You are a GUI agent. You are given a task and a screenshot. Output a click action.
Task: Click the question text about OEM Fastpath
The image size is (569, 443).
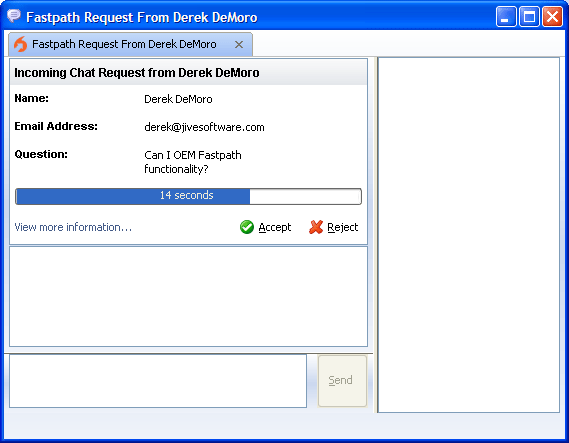(x=193, y=162)
